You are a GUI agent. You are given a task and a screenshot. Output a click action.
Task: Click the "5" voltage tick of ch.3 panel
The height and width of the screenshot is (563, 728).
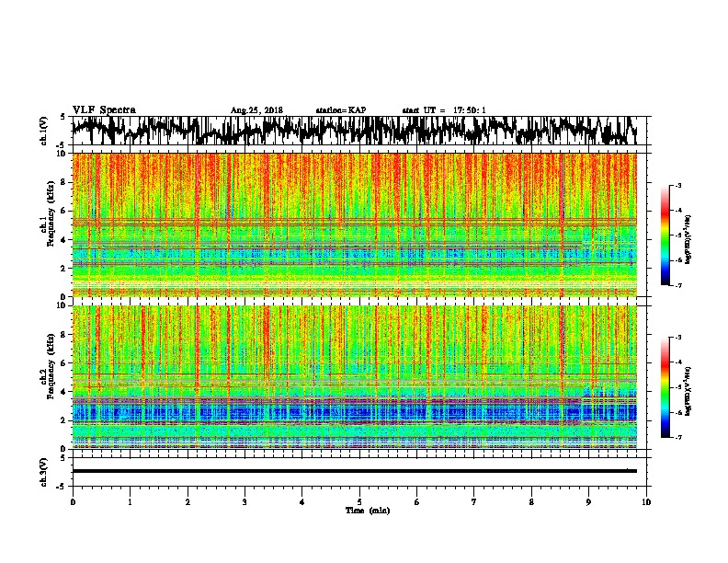(x=63, y=458)
